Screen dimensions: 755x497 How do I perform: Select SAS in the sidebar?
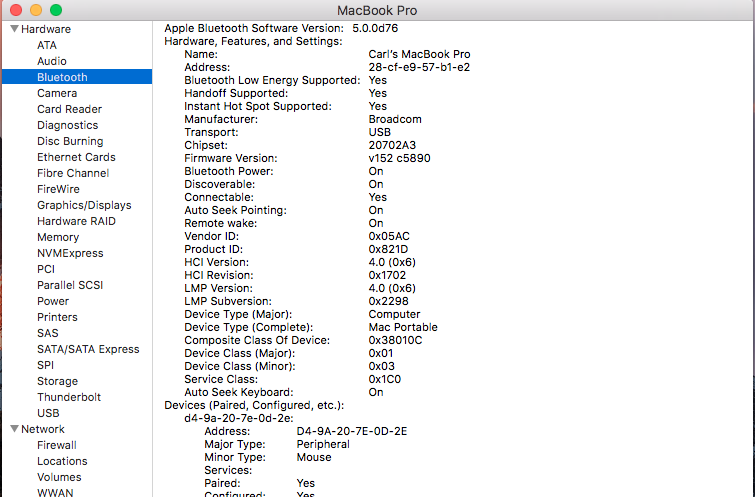tap(48, 333)
